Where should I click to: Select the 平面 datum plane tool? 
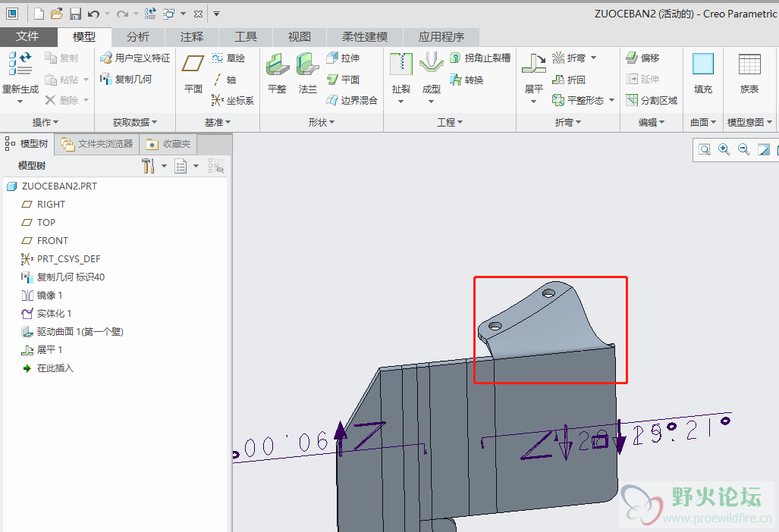pos(193,74)
